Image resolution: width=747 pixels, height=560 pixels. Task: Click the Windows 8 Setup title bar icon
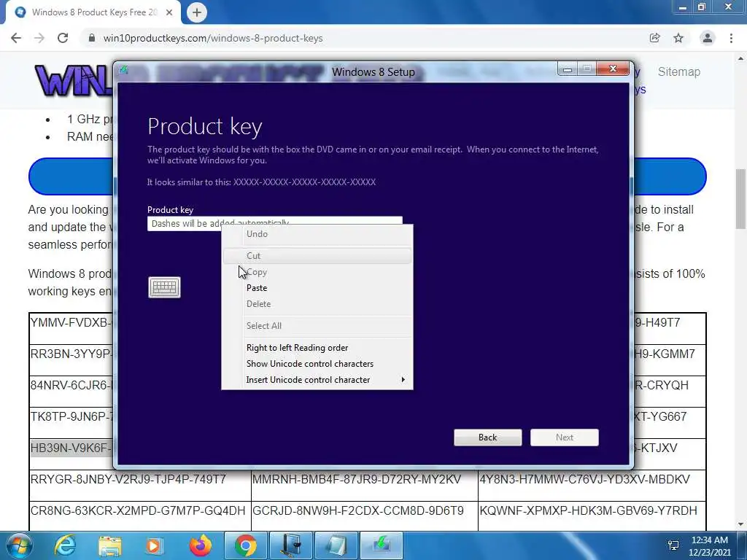tap(124, 71)
